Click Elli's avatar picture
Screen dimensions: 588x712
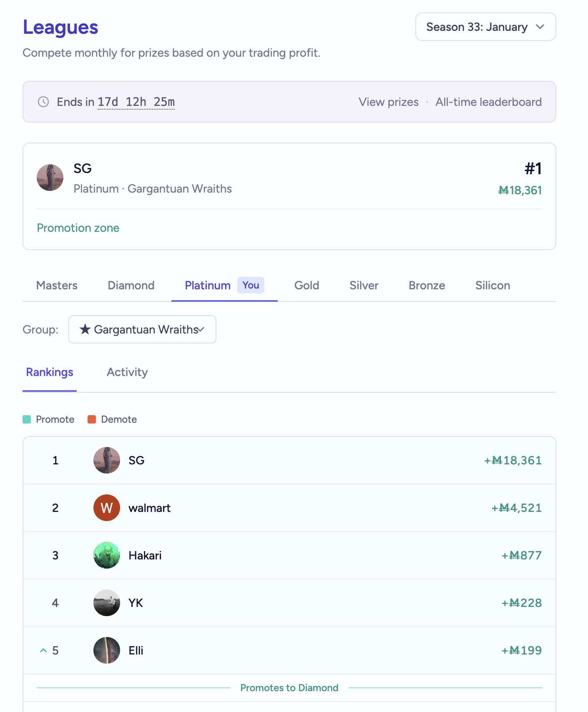click(x=107, y=650)
